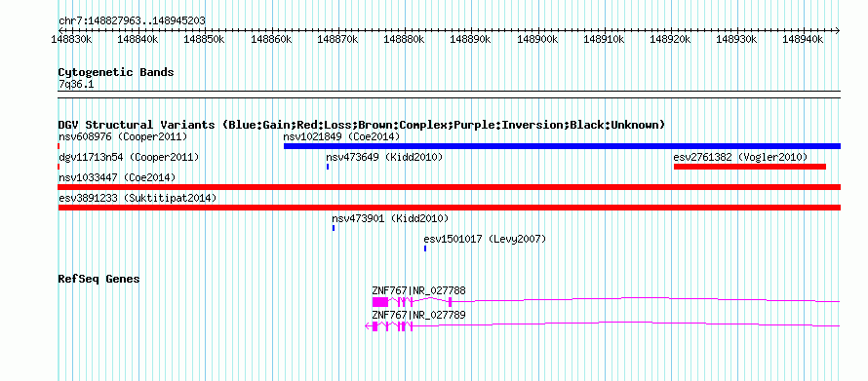Select the esv3891233 (Suktitipat2014) red bar

(x=450, y=208)
